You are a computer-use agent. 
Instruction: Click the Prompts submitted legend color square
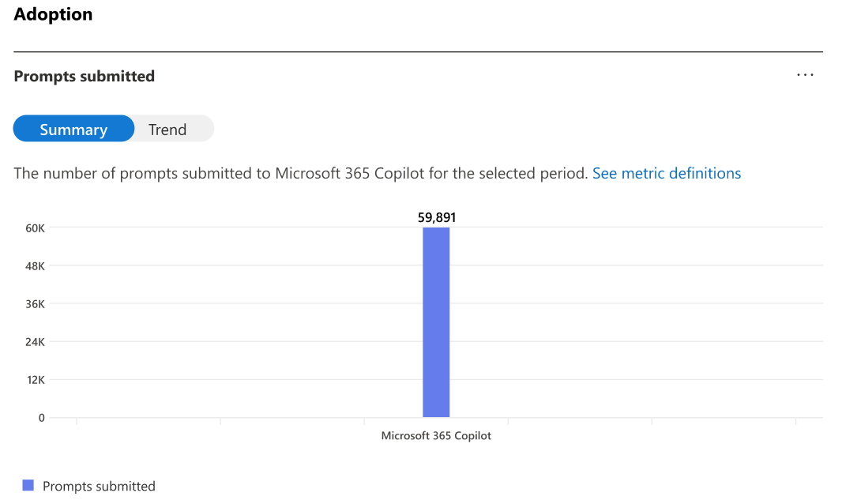click(x=28, y=486)
